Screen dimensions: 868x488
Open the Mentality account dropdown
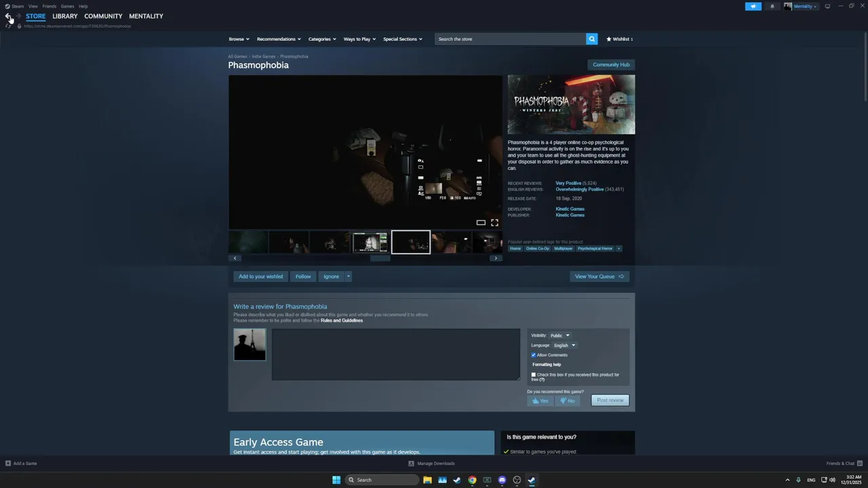point(801,6)
